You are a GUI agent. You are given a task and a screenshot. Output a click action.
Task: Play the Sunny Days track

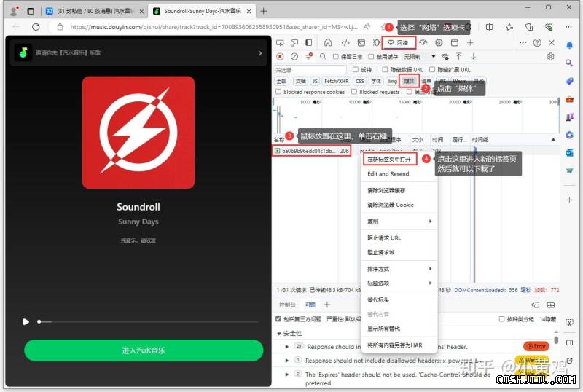26,322
